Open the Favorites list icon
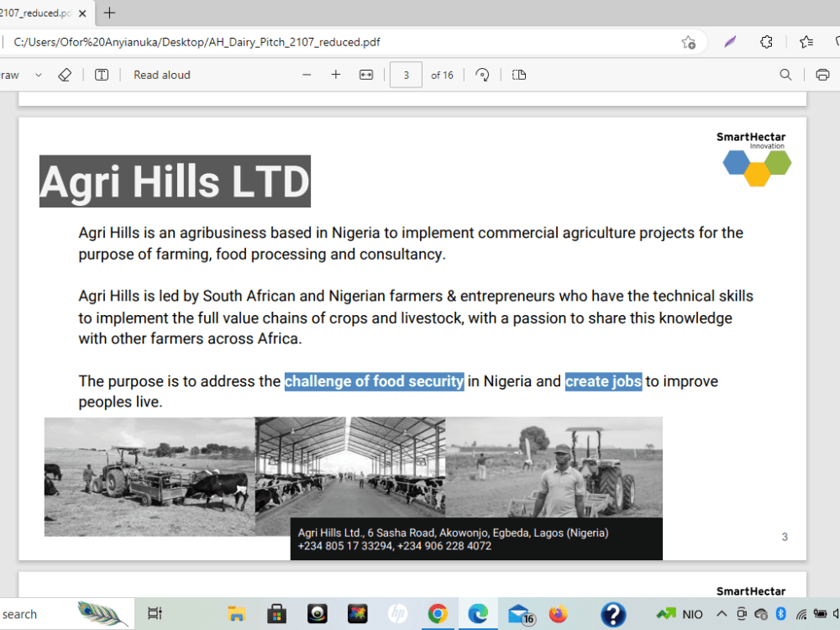 (x=806, y=42)
